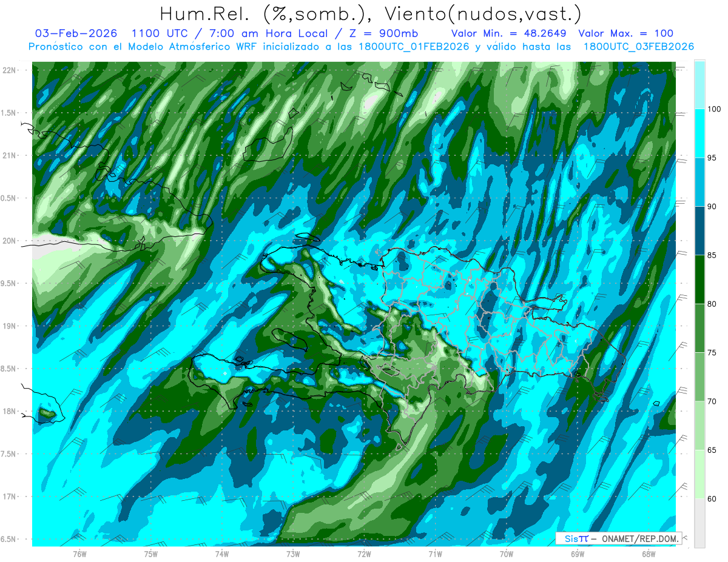Click the 75–80 green colorbar segment
The image size is (728, 562).
699,328
